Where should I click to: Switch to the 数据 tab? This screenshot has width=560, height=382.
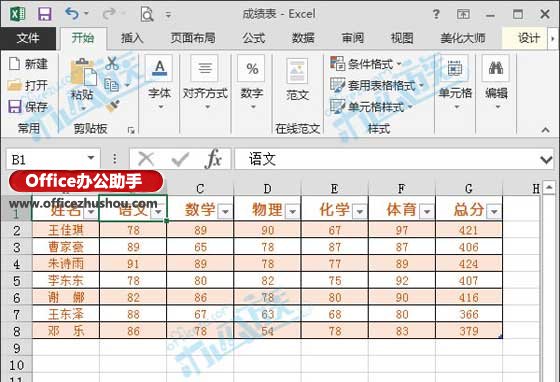(x=303, y=38)
